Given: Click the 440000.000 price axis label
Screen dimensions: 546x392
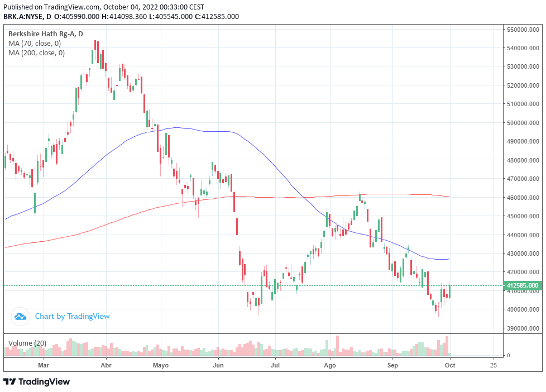Looking at the screenshot, I should pyautogui.click(x=523, y=235).
